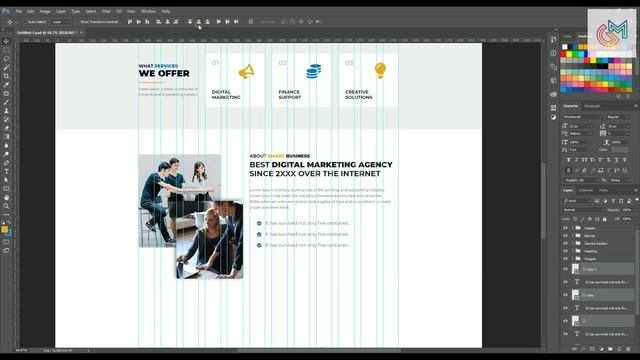Hide the Images group layer
This screenshot has width=640, height=360.
565,259
